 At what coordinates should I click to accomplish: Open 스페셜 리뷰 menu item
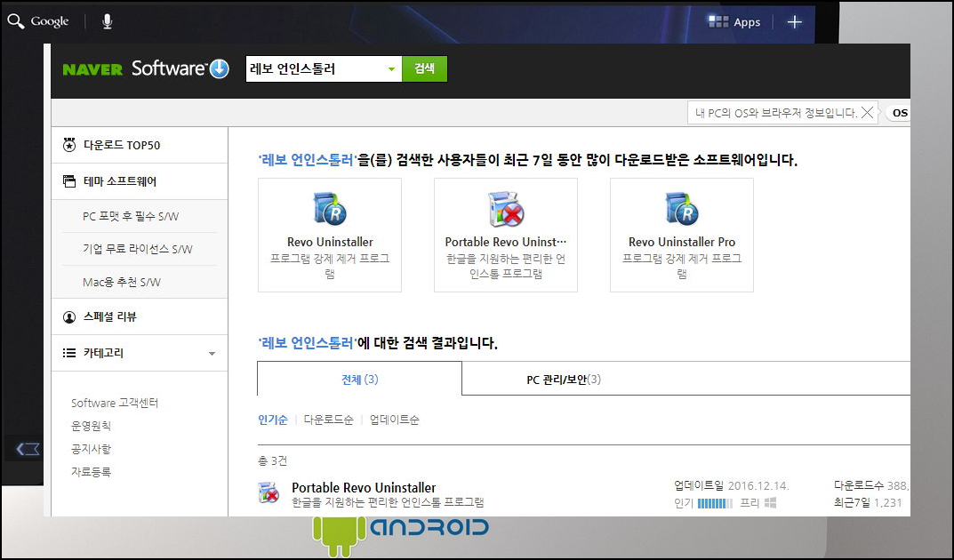click(x=140, y=316)
